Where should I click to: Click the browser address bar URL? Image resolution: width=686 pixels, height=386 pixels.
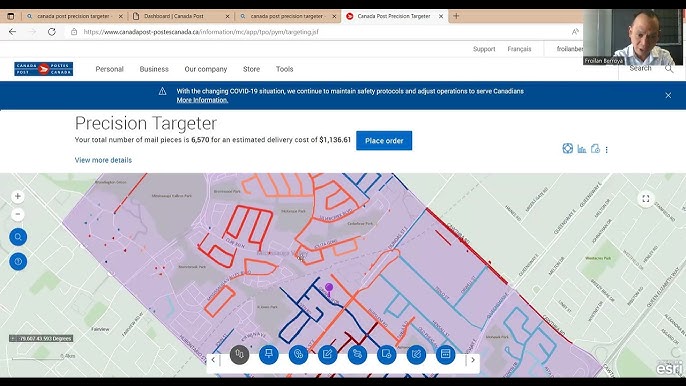(201, 32)
